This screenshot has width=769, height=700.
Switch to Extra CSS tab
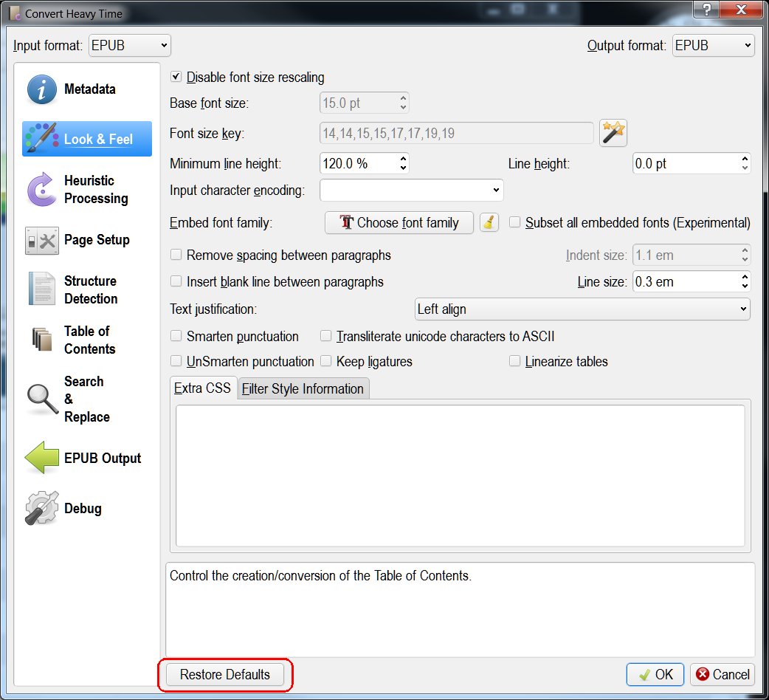[x=202, y=388]
